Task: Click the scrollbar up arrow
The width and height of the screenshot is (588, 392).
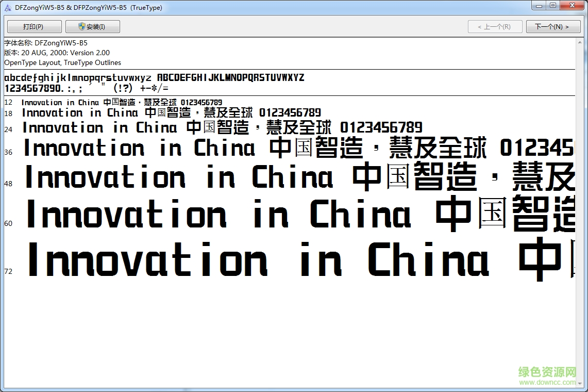Action: tap(580, 42)
